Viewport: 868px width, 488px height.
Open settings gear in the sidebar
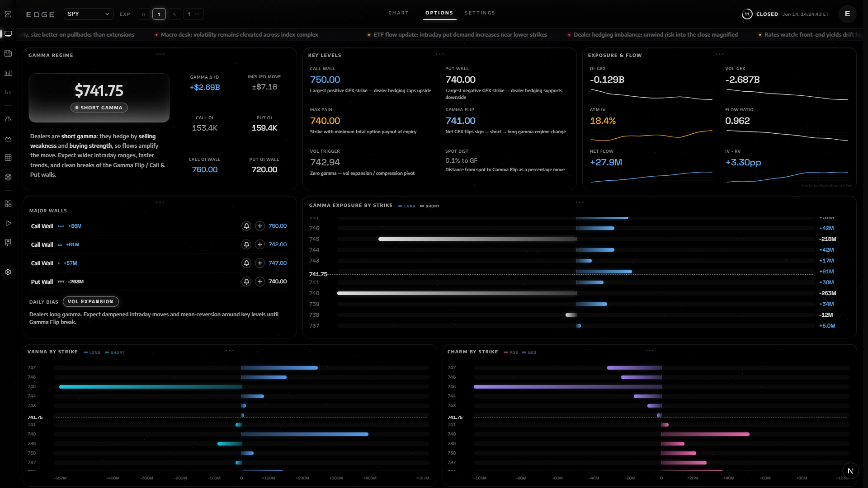[8, 272]
